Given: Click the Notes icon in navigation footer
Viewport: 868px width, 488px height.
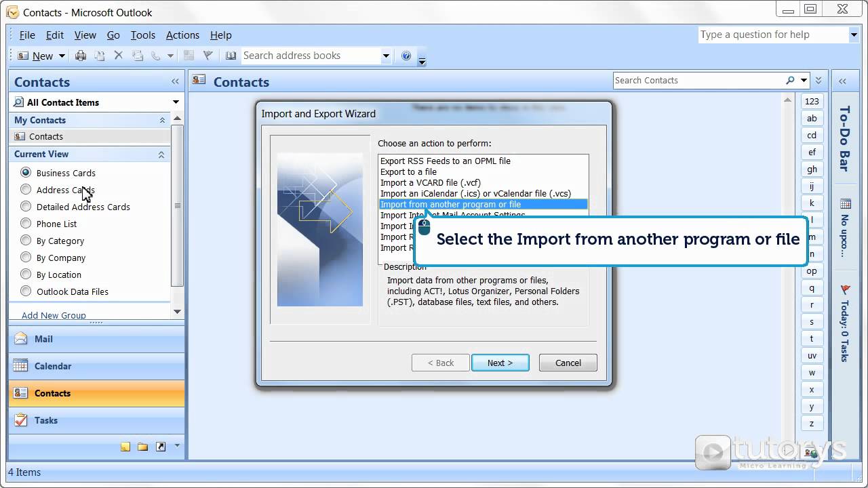Looking at the screenshot, I should click(125, 447).
